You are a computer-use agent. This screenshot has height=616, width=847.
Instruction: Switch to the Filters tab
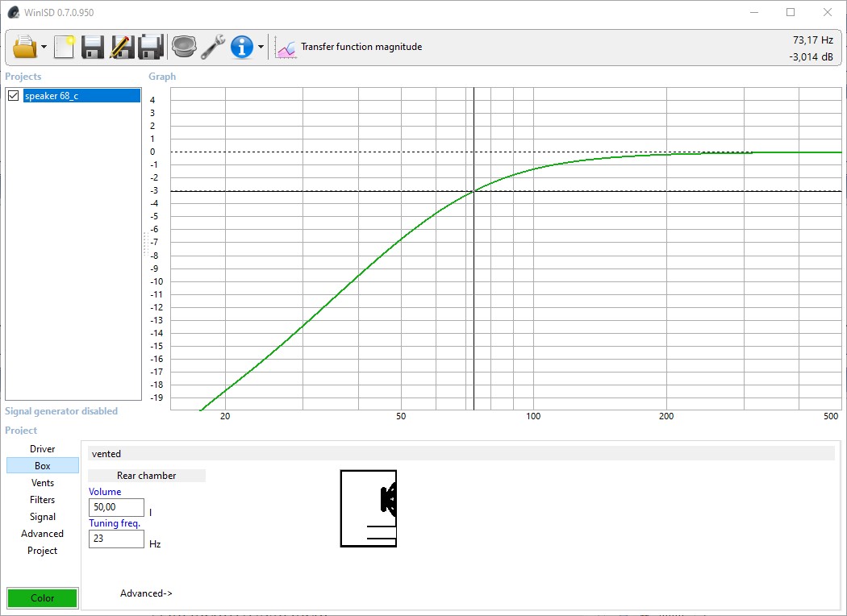point(43,500)
